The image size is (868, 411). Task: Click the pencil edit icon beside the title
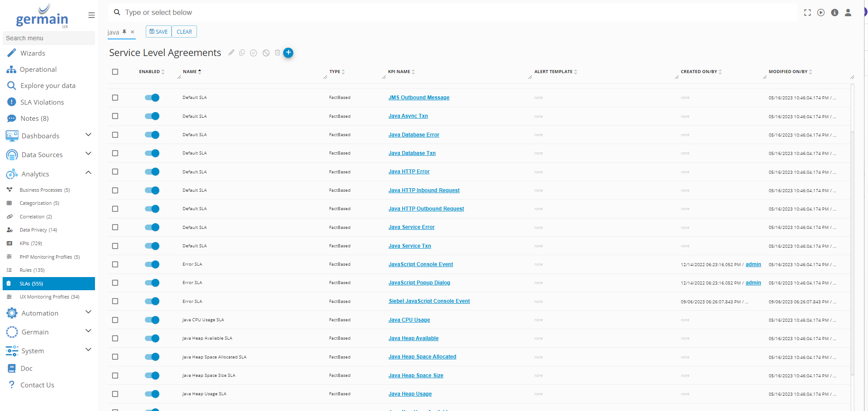pos(231,53)
